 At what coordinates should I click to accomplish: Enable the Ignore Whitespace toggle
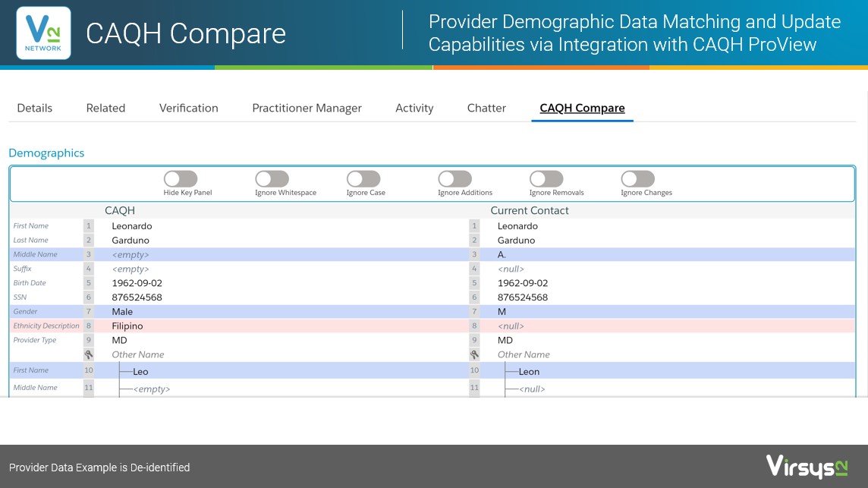pos(272,179)
